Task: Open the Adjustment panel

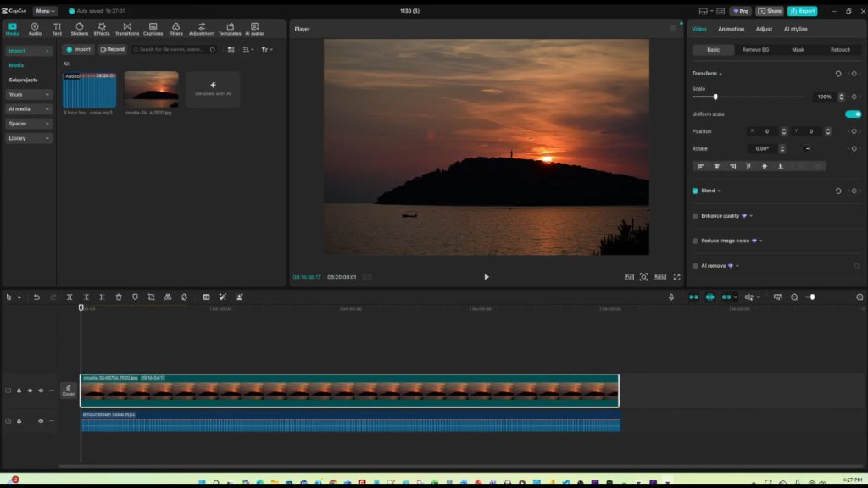Action: click(x=202, y=29)
